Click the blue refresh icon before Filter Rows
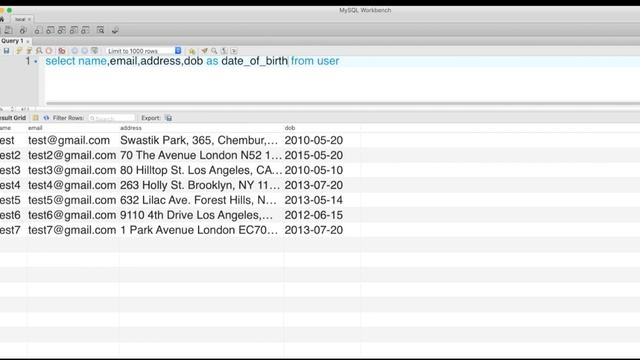Viewport: 640px width, 360px height. click(x=46, y=118)
